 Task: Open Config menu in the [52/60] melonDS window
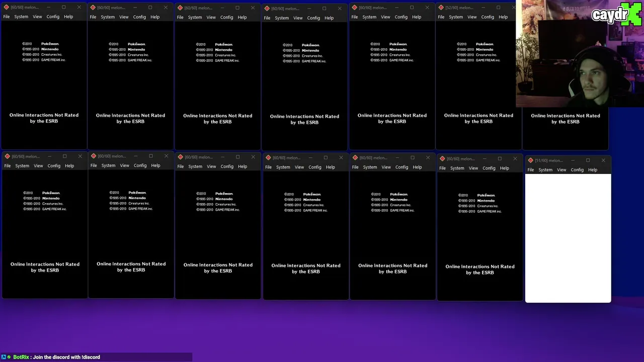tap(488, 17)
